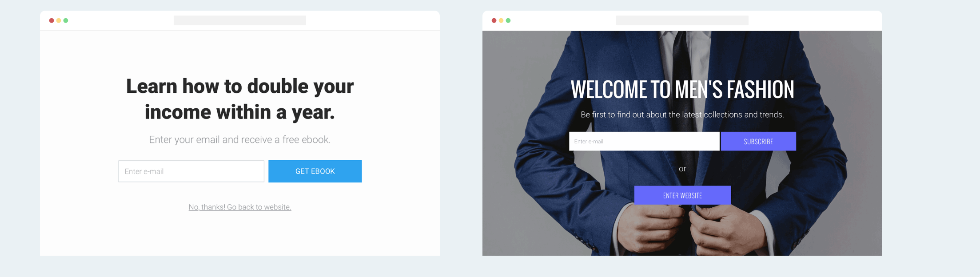Click the SUBSCRIBE button
The width and height of the screenshot is (980, 277).
(x=758, y=141)
